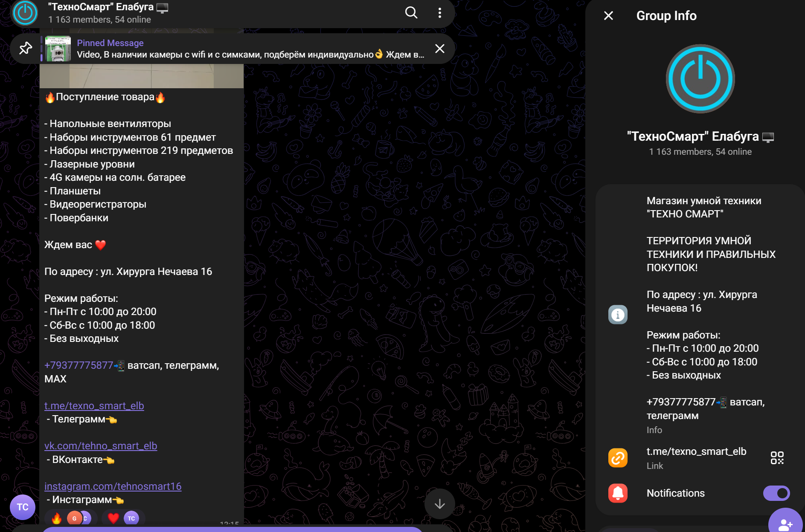
Task: Jump to latest with down-arrow button
Action: pos(439,504)
